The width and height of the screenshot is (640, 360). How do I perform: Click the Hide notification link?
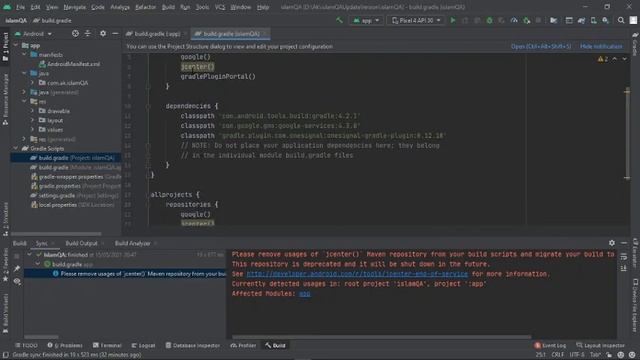(x=601, y=47)
